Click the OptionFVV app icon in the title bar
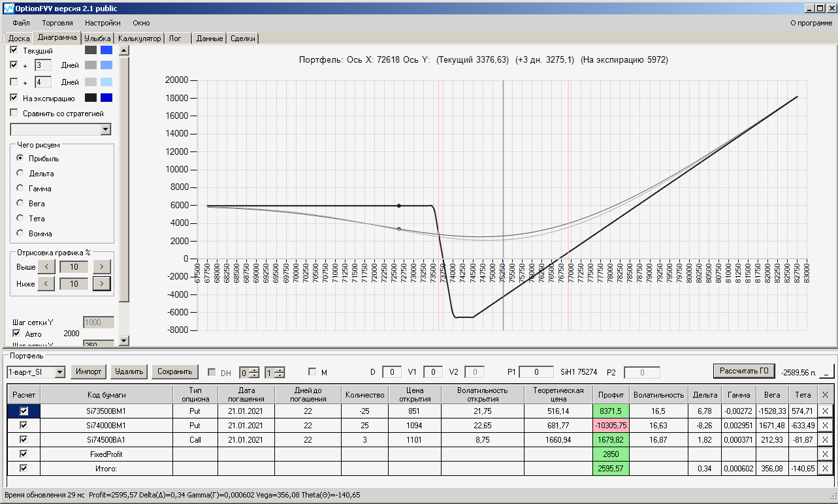838x504 pixels. 8,8
